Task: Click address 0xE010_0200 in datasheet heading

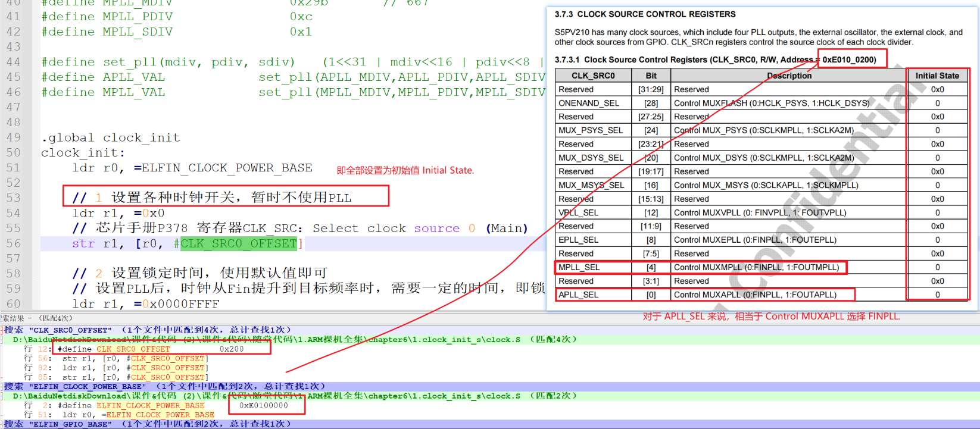Action: [x=850, y=60]
